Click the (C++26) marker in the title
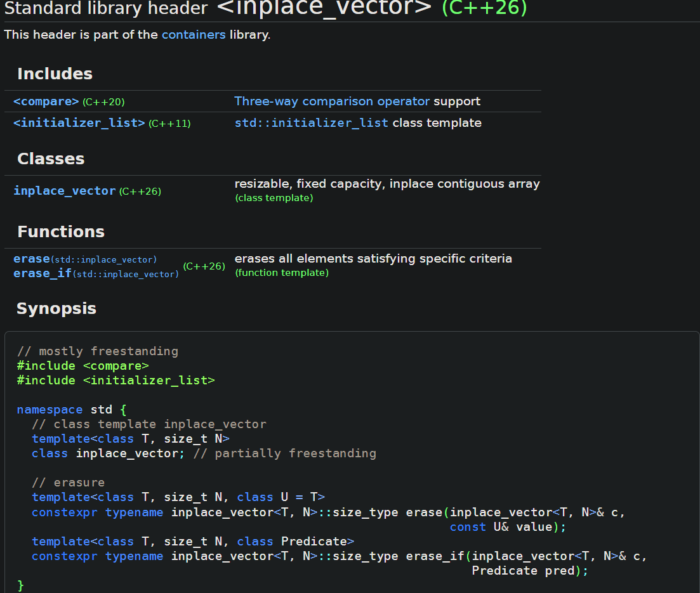The width and height of the screenshot is (700, 593). 484,8
